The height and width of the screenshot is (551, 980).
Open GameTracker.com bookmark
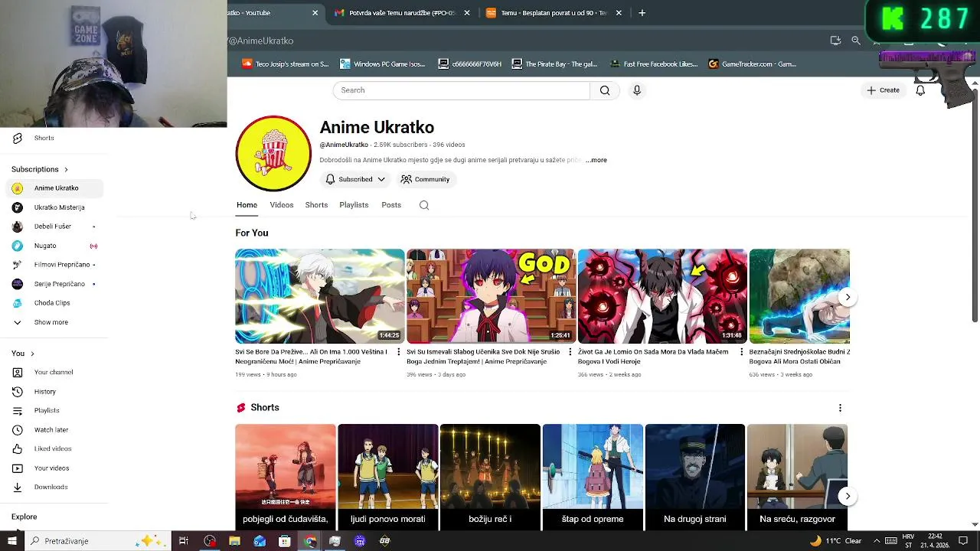point(753,64)
